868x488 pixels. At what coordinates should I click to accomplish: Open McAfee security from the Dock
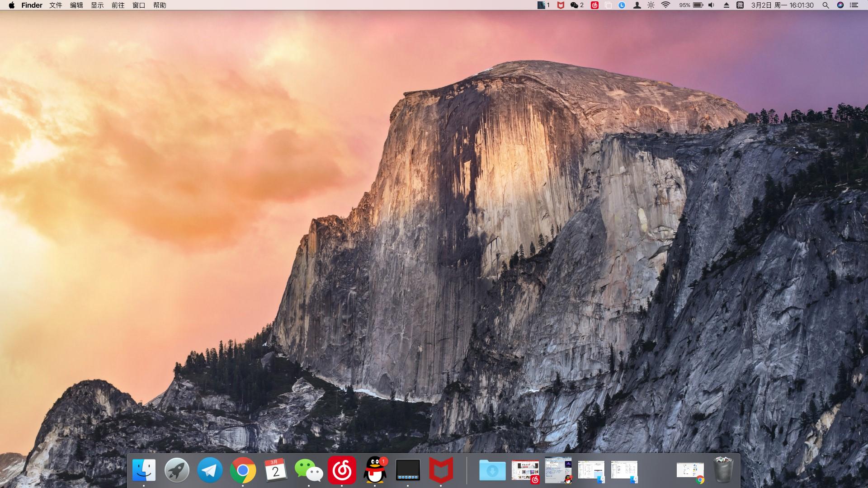[442, 470]
